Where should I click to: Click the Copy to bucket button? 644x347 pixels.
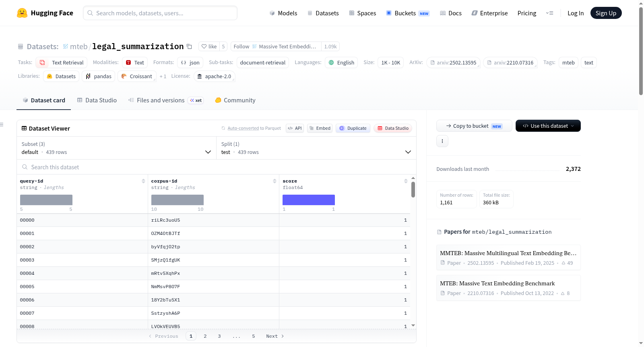click(x=474, y=126)
